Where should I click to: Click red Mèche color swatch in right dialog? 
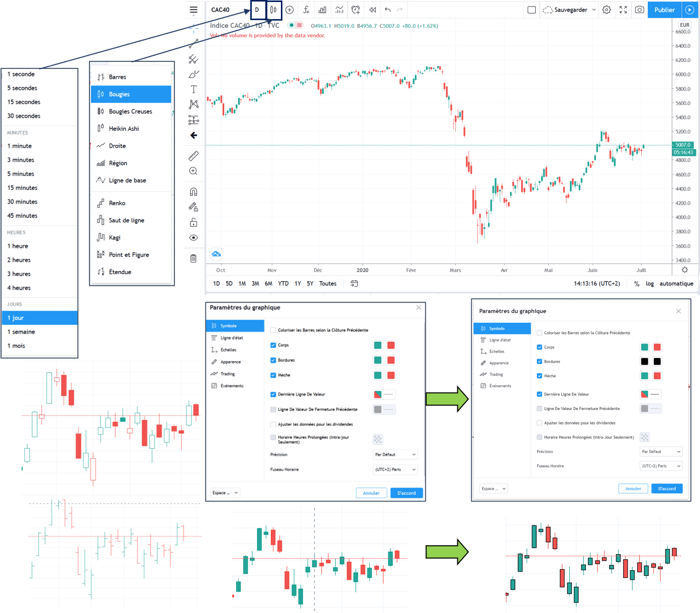click(657, 376)
